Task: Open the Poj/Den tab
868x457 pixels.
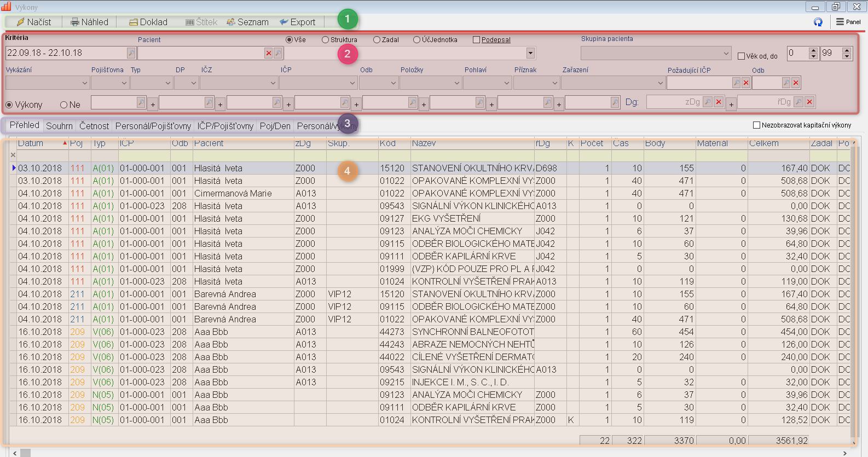Action: [275, 126]
